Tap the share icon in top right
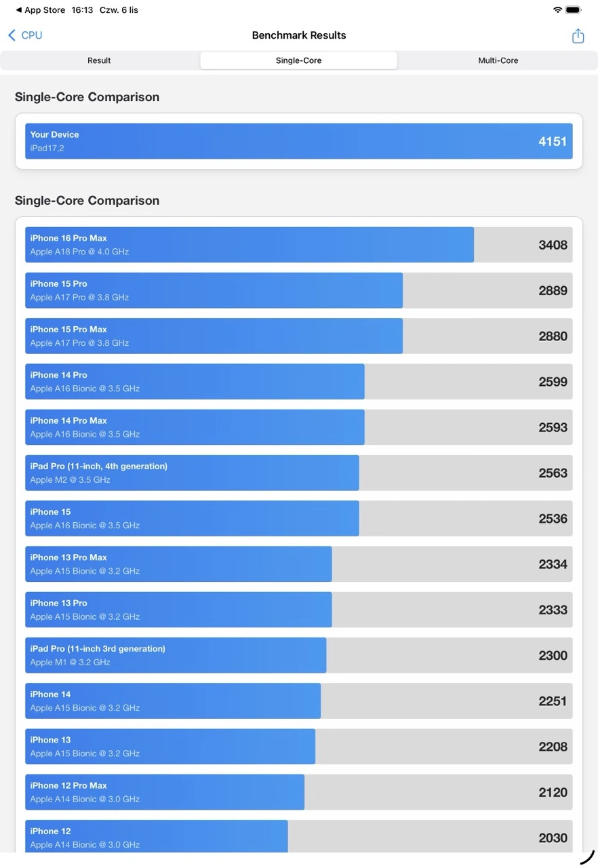Screen dimensions: 598x868 tap(578, 36)
